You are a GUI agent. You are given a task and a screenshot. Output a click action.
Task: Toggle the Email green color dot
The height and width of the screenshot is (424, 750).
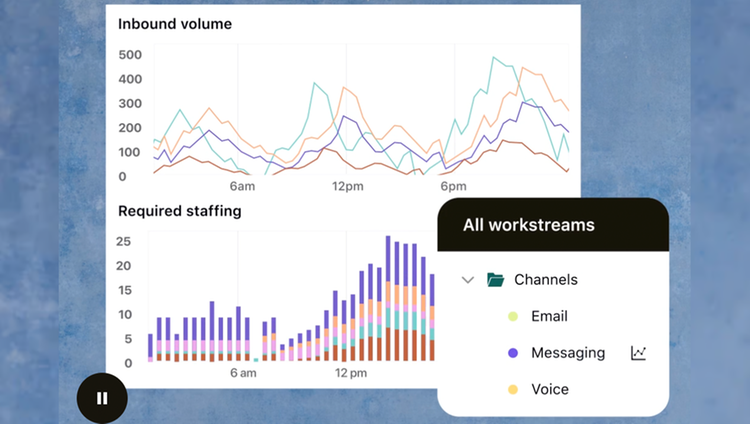513,316
